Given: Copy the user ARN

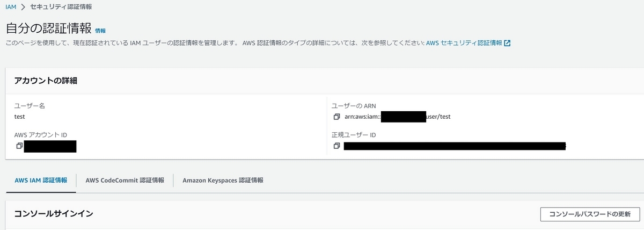Looking at the screenshot, I should pos(336,117).
